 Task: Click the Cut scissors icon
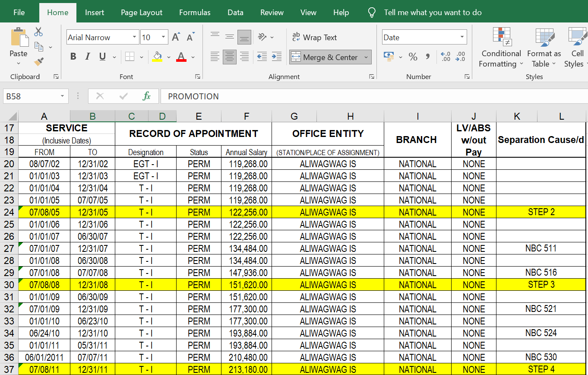tap(38, 32)
